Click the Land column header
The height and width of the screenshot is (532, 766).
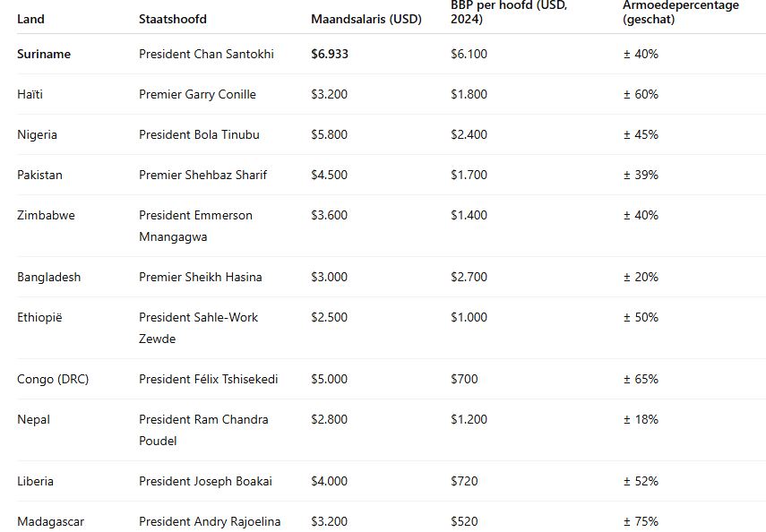tap(30, 19)
